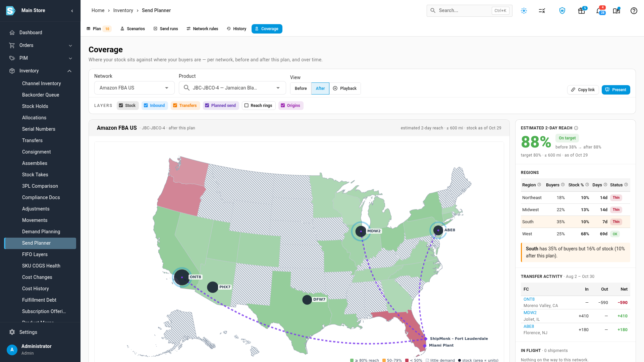Screen dimensions: 644x362
Task: Open the Network dropdown Amazon FBA US
Action: (x=134, y=88)
